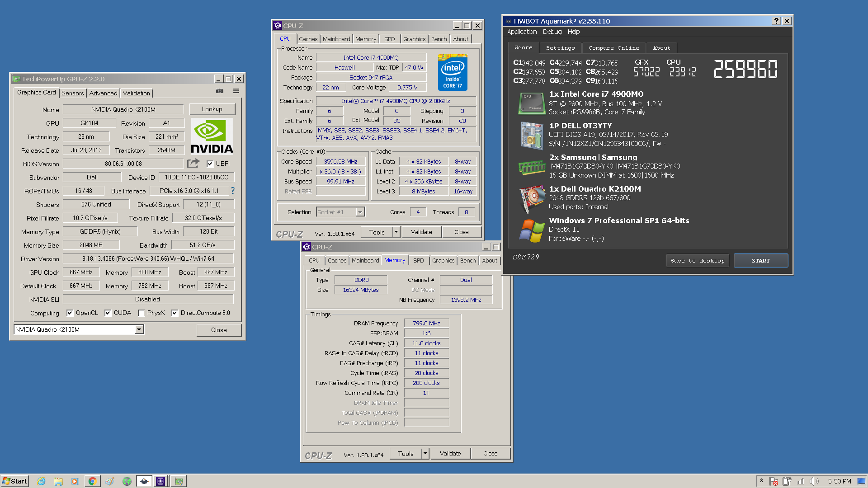This screenshot has height=488, width=868.
Task: Switch to Advanced tab in GPU-Z
Action: (104, 93)
